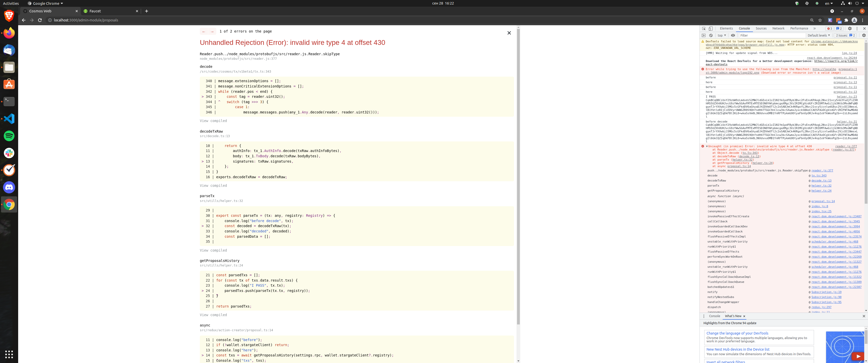Open Spotify from the dock

(9, 136)
